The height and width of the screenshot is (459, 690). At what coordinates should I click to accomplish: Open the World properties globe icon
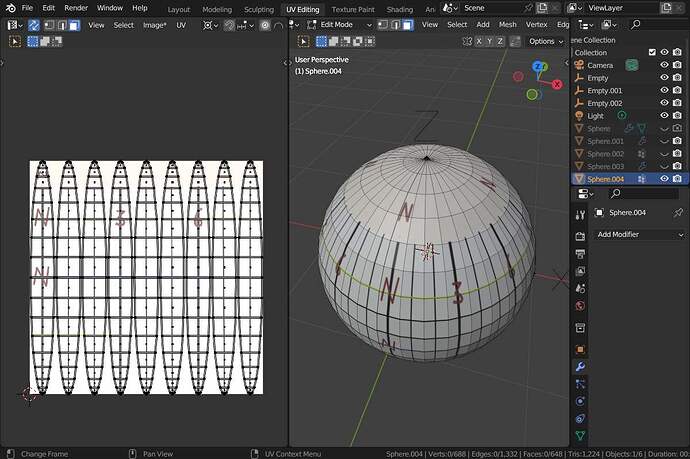coord(580,306)
